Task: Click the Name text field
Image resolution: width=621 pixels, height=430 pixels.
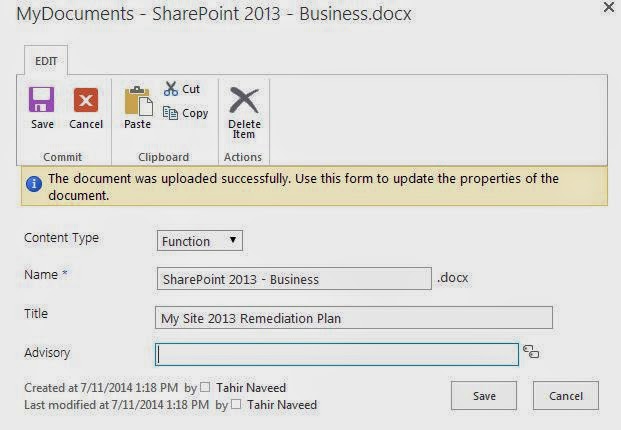Action: tap(294, 279)
